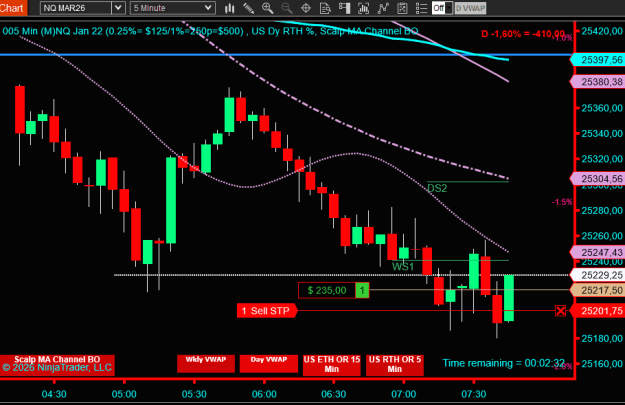Click the 25217,50 entry price marker

pos(597,290)
